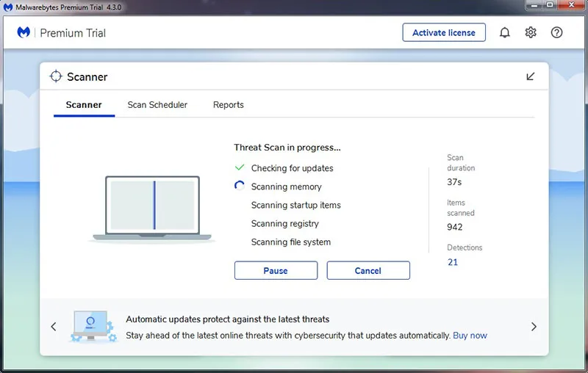Click the Scanning registry step

click(x=284, y=223)
